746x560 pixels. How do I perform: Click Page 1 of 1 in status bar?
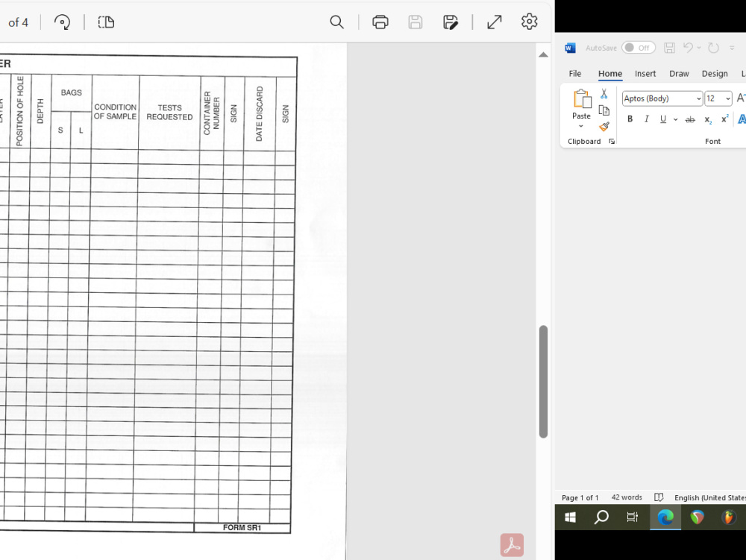click(580, 497)
